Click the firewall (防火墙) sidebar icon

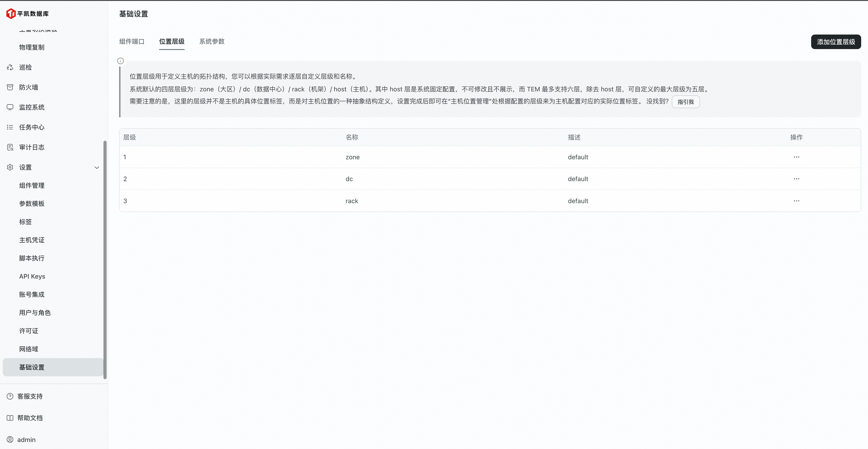point(10,87)
